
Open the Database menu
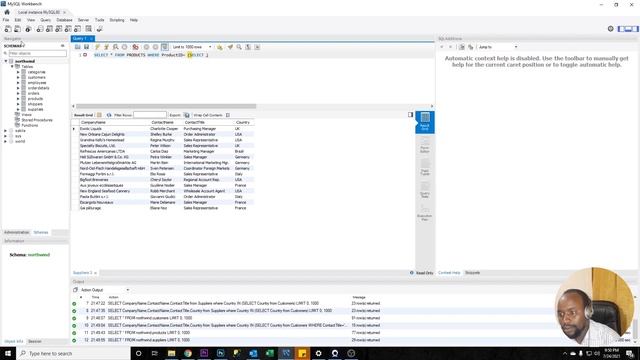pos(64,20)
